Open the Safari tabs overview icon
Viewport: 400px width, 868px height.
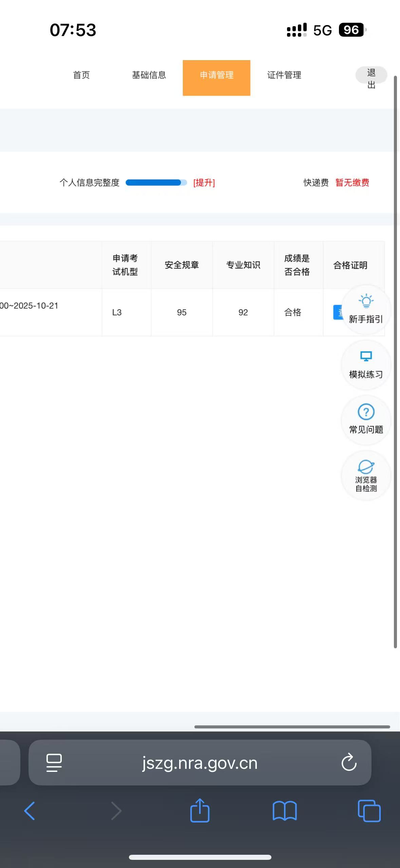point(369,811)
